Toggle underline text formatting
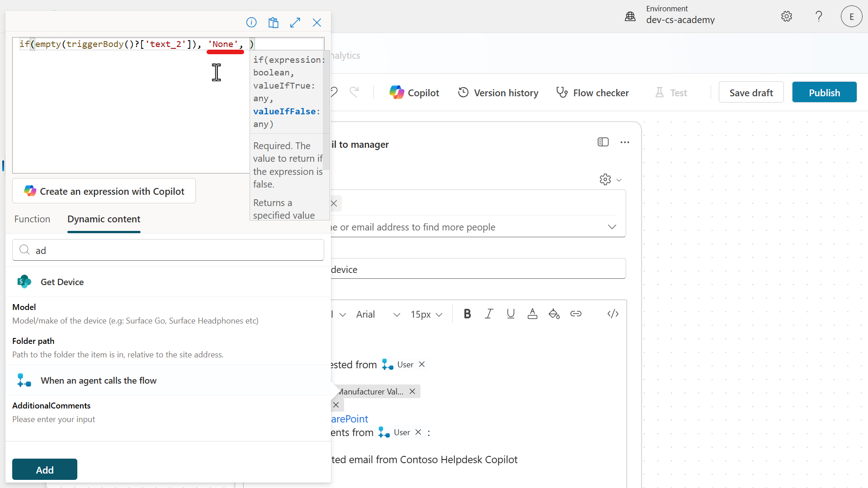This screenshot has width=868, height=488. click(510, 314)
